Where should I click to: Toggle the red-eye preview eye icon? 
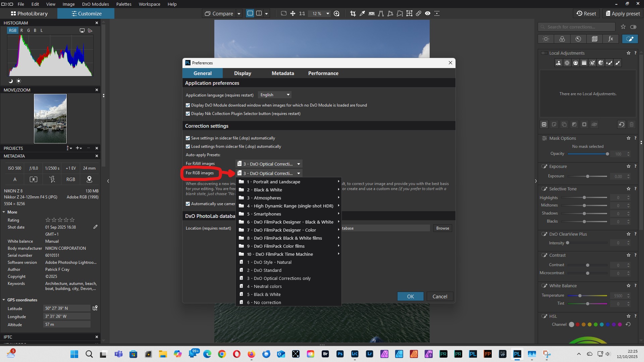pos(428,13)
